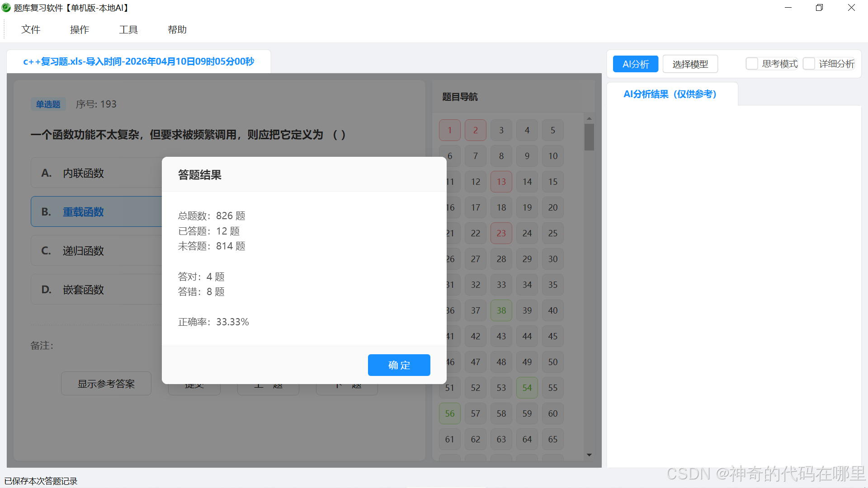868x488 pixels.
Task: Select question 10 in navigation grid
Action: pos(553,156)
